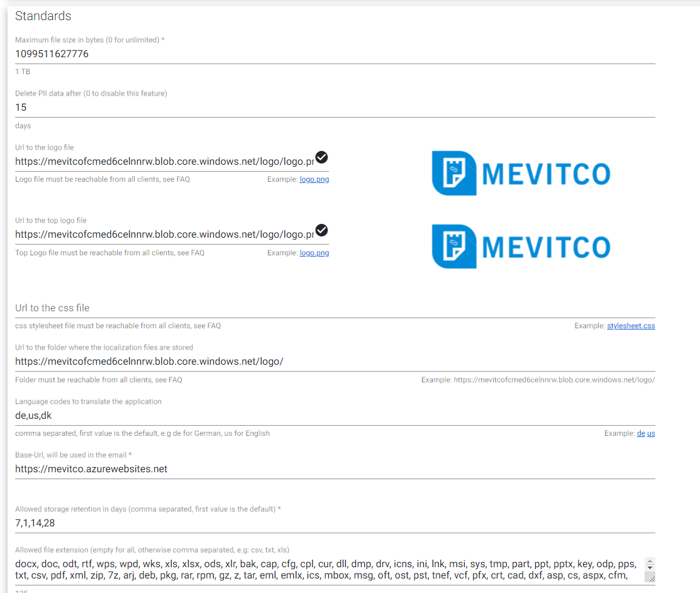Click the 'Allowed file extension' label
This screenshot has height=593, width=700.
point(152,550)
